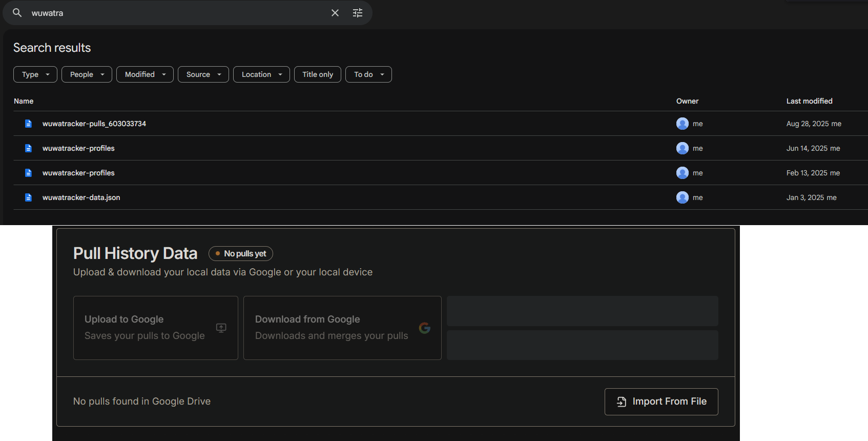Toggle the Title only filter chip
The image size is (868, 441).
(x=318, y=74)
